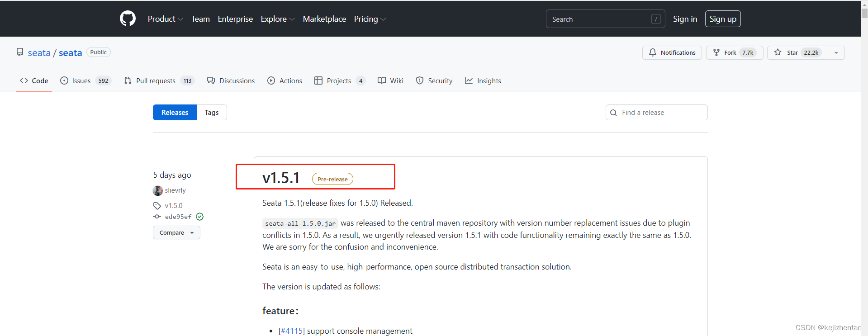Click the green verified check icon
The image size is (868, 336).
(x=200, y=217)
